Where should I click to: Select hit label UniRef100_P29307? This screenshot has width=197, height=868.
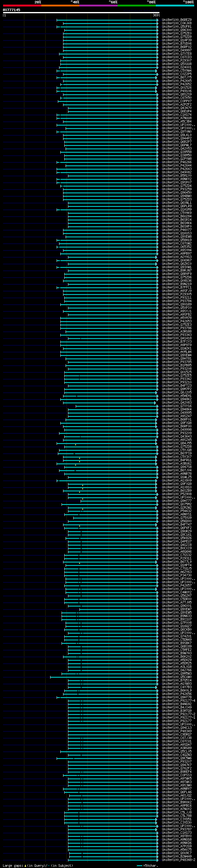pyautogui.click(x=177, y=60)
